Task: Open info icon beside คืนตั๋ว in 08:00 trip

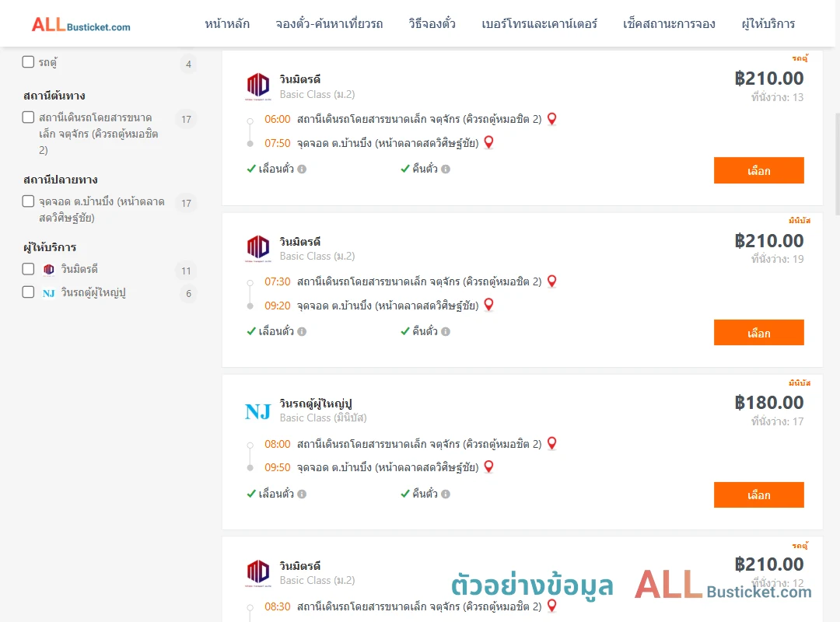Action: click(x=446, y=494)
